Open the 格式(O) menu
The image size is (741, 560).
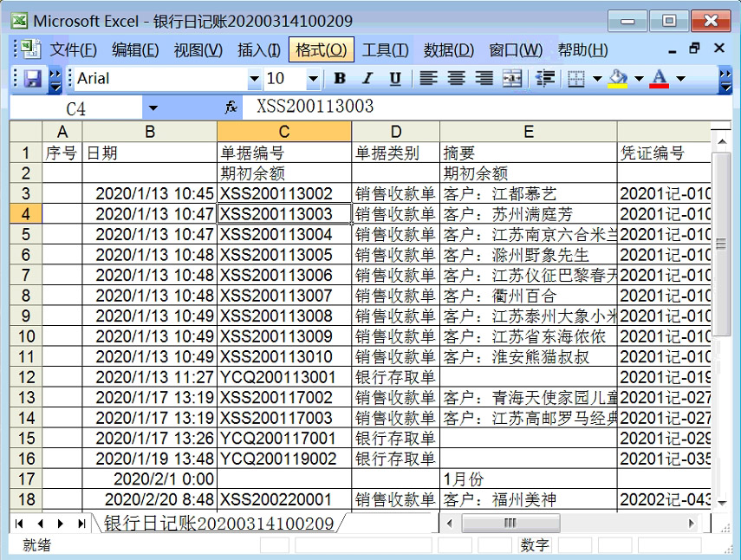[x=321, y=50]
